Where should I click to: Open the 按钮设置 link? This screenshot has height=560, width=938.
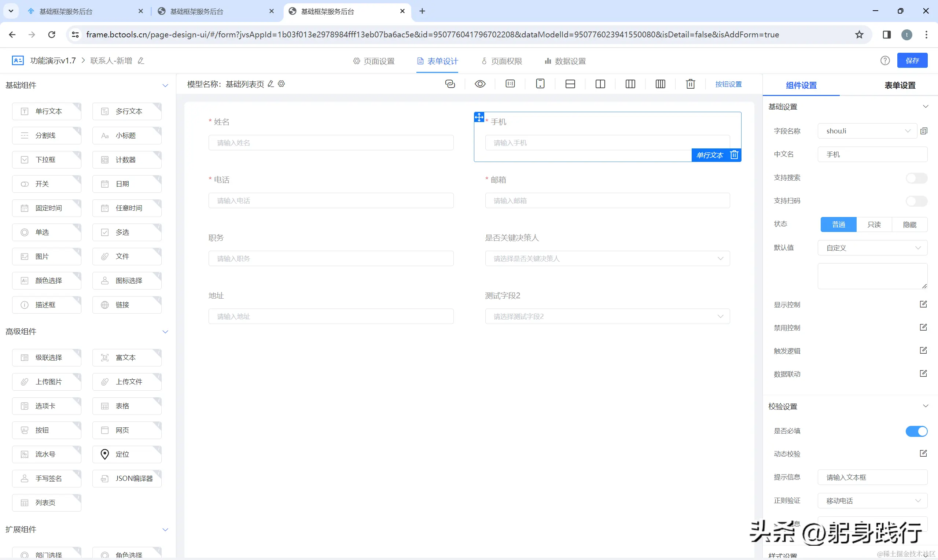pyautogui.click(x=728, y=84)
